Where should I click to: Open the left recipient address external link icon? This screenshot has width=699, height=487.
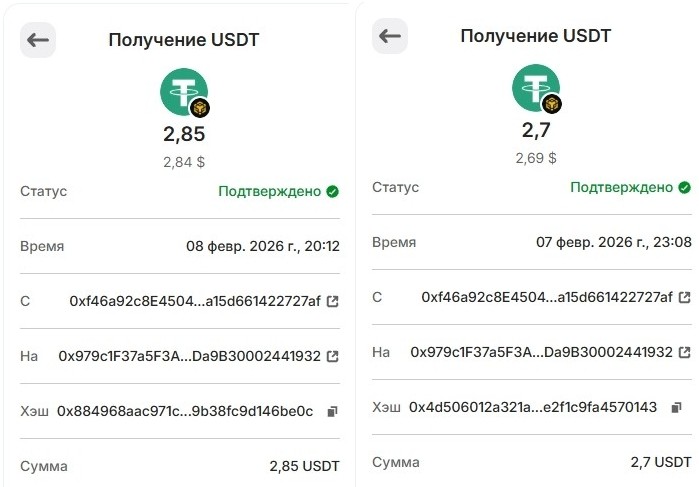point(332,356)
